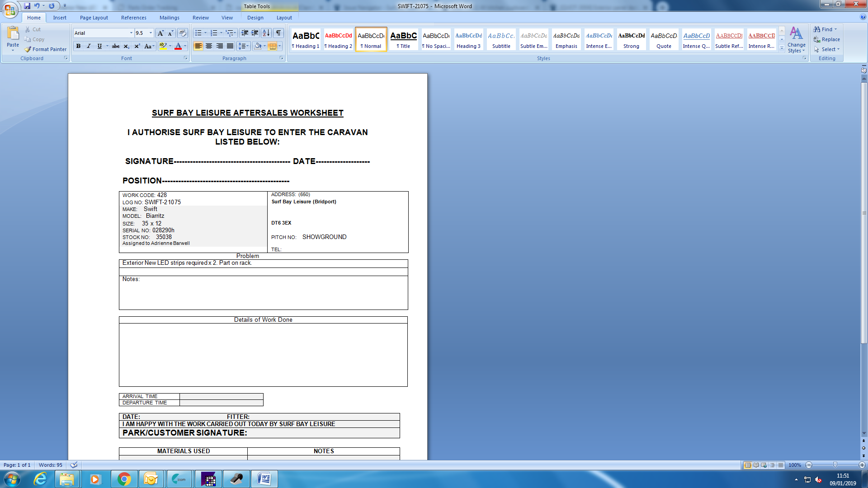The image size is (868, 488).
Task: Open the font size dropdown
Action: point(151,33)
